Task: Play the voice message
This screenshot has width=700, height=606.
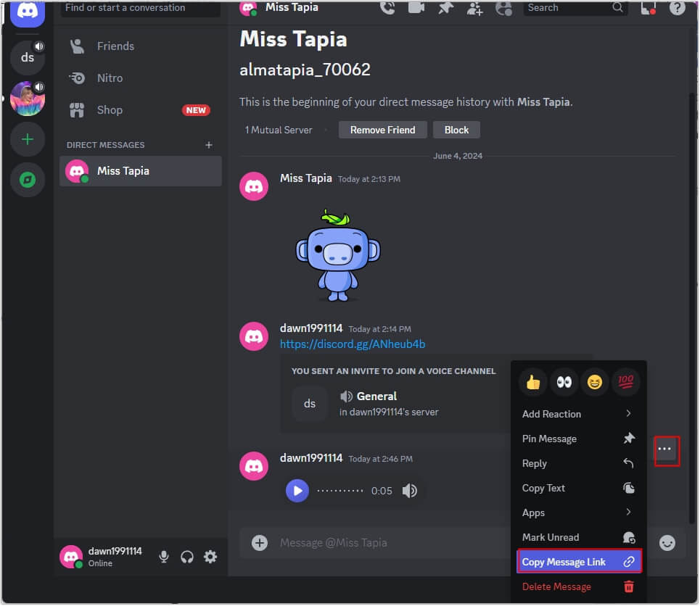Action: pyautogui.click(x=297, y=490)
